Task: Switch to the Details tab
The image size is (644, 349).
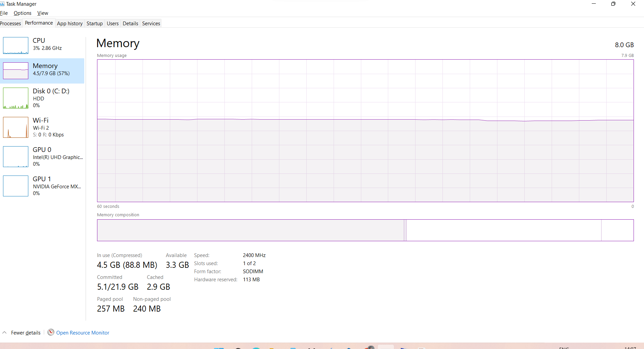Action: coord(130,23)
